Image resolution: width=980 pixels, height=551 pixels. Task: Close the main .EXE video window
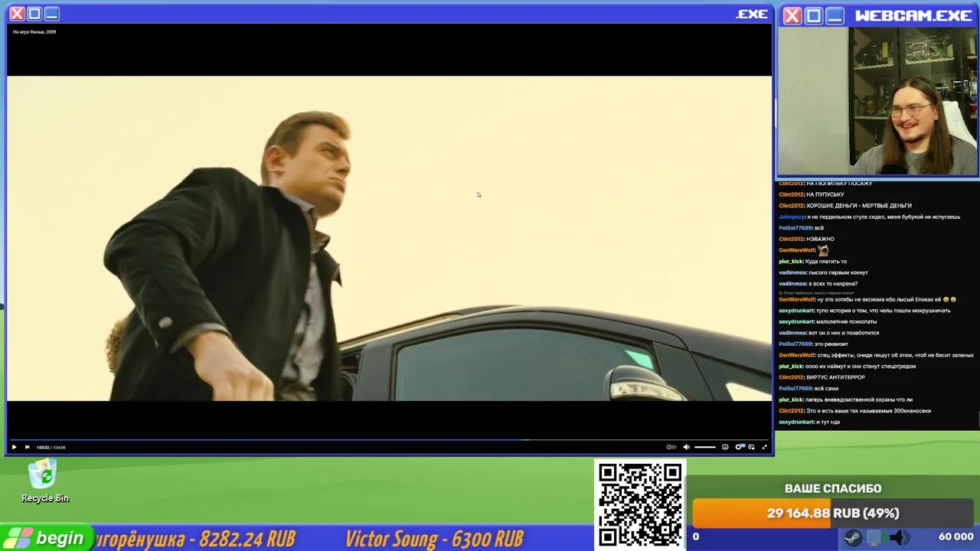click(17, 14)
